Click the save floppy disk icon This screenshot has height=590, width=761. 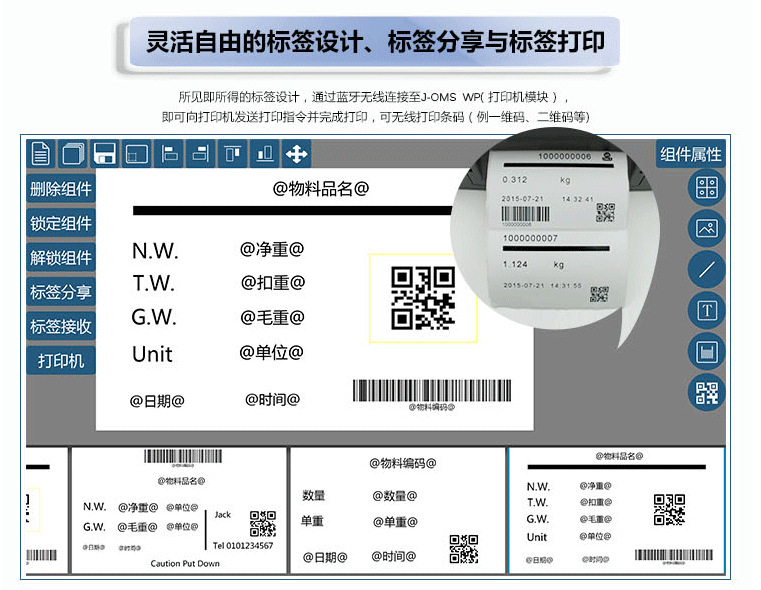pos(104,154)
